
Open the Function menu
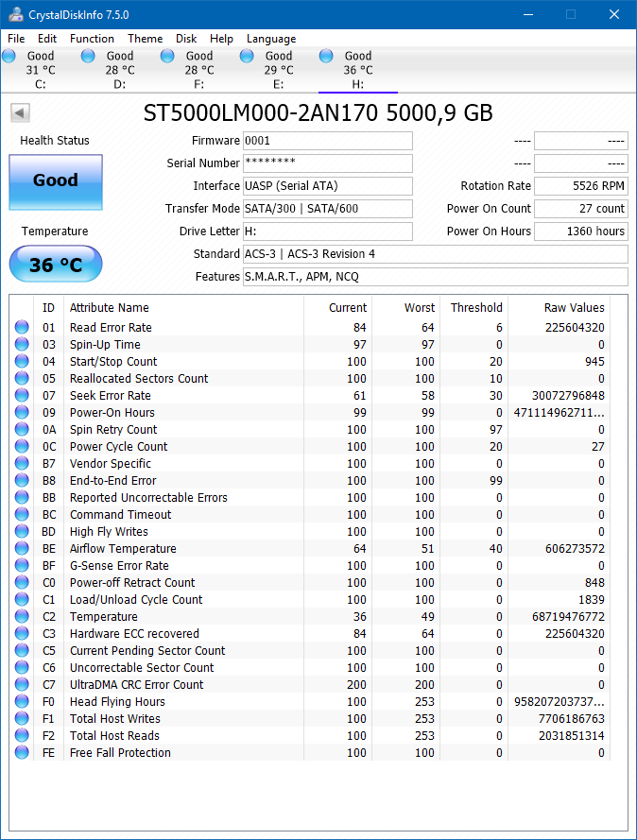(x=92, y=39)
